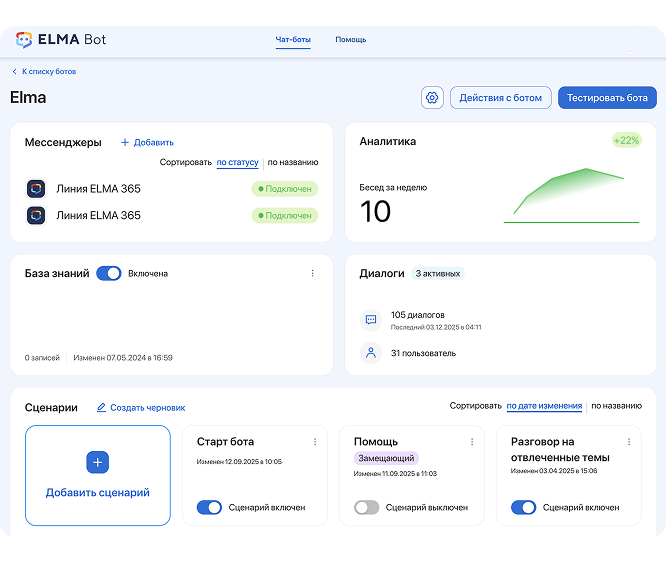Viewport: 666px width, 562px height.
Task: Click the plus icon beside Добавить
Action: pyautogui.click(x=125, y=142)
